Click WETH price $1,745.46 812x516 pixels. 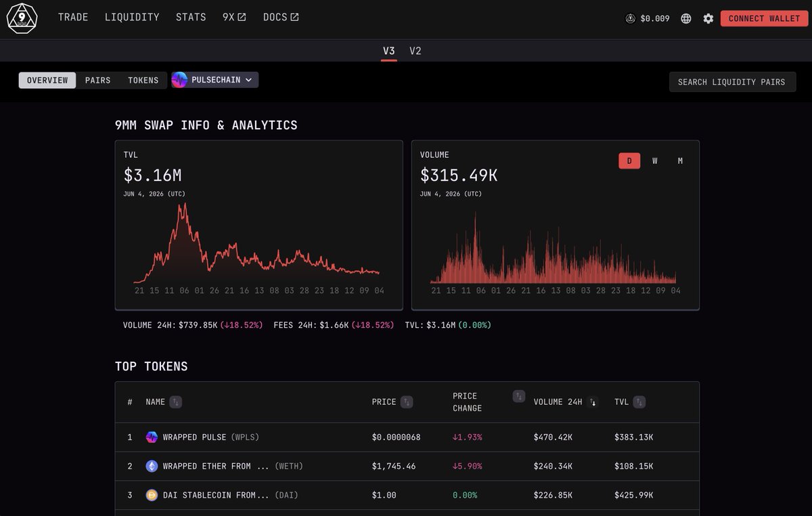394,466
